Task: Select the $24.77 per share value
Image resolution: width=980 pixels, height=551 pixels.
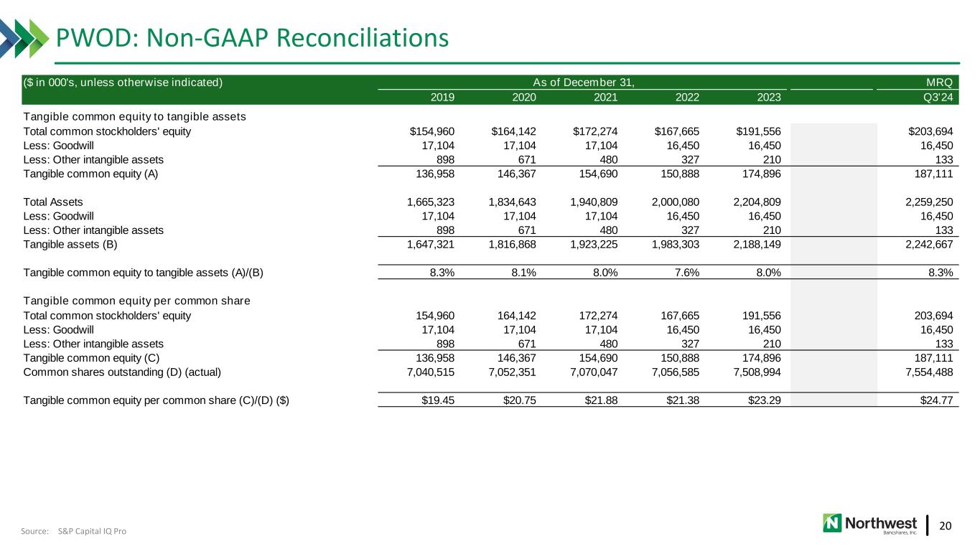Action: (x=938, y=400)
